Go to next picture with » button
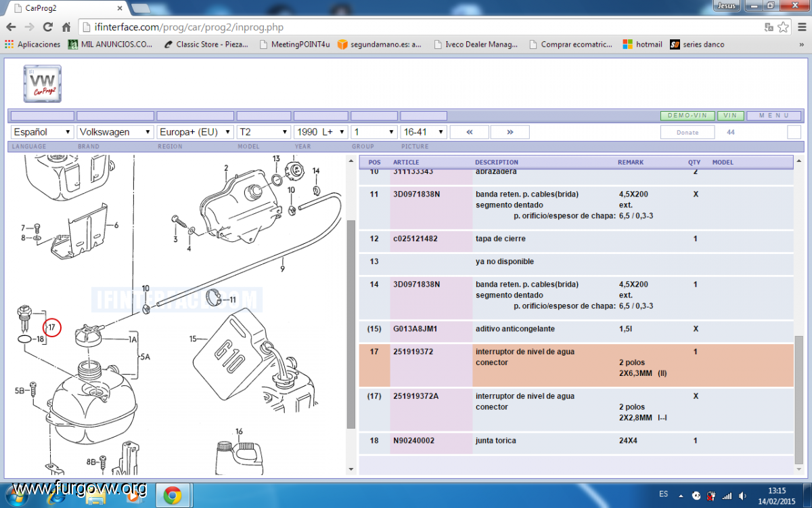Screen dimensions: 812x508 click(510, 132)
